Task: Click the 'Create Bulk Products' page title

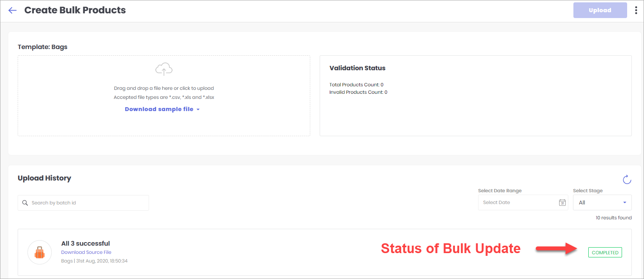Action: [75, 10]
